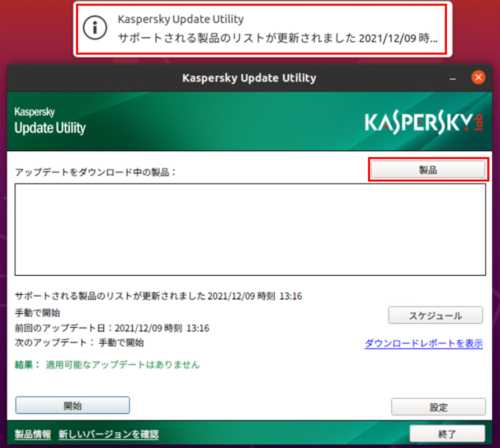Click the 前回のアップデート日 line

(112, 328)
